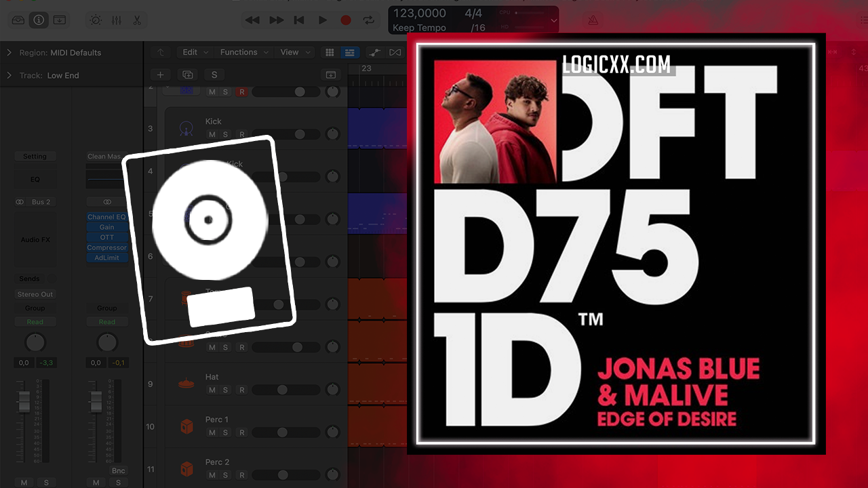
Task: Open the Editors scissors icon
Action: 137,20
